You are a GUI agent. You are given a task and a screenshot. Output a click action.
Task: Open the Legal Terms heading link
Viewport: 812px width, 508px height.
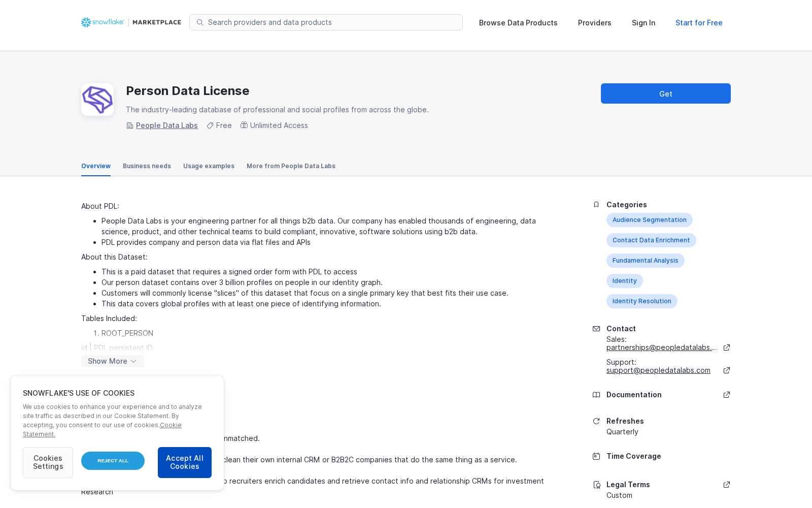pos(628,485)
